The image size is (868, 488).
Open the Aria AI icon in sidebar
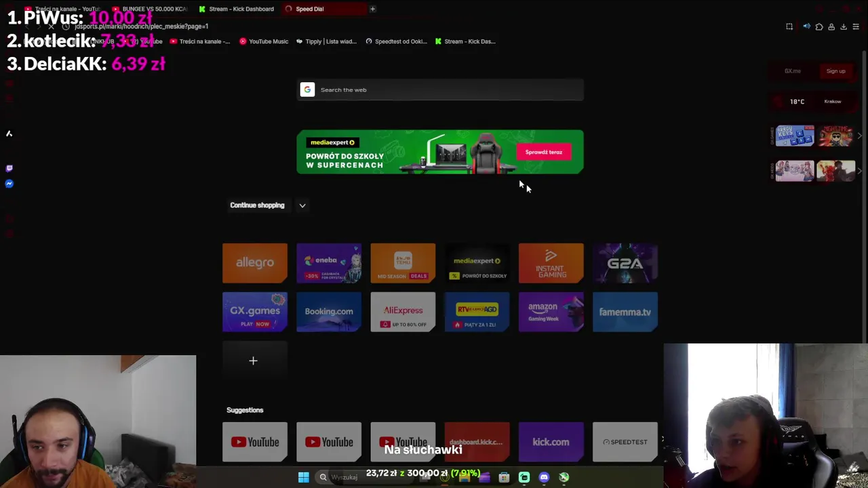[9, 134]
